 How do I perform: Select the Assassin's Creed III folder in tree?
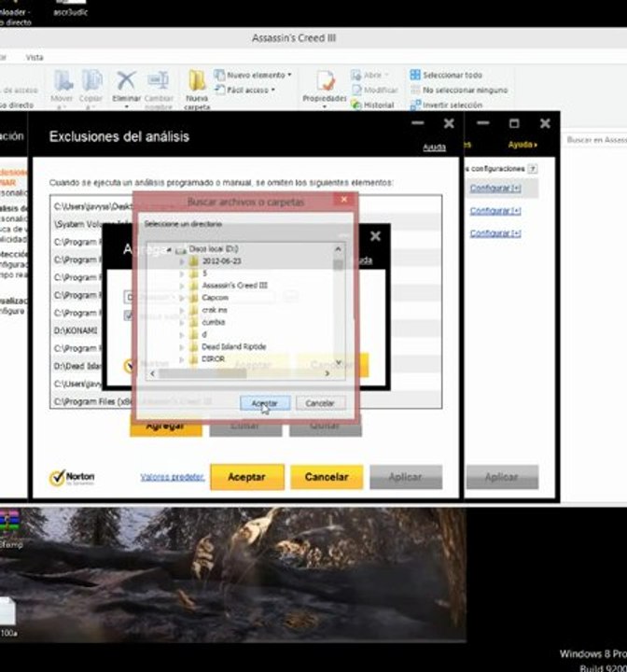click(234, 286)
